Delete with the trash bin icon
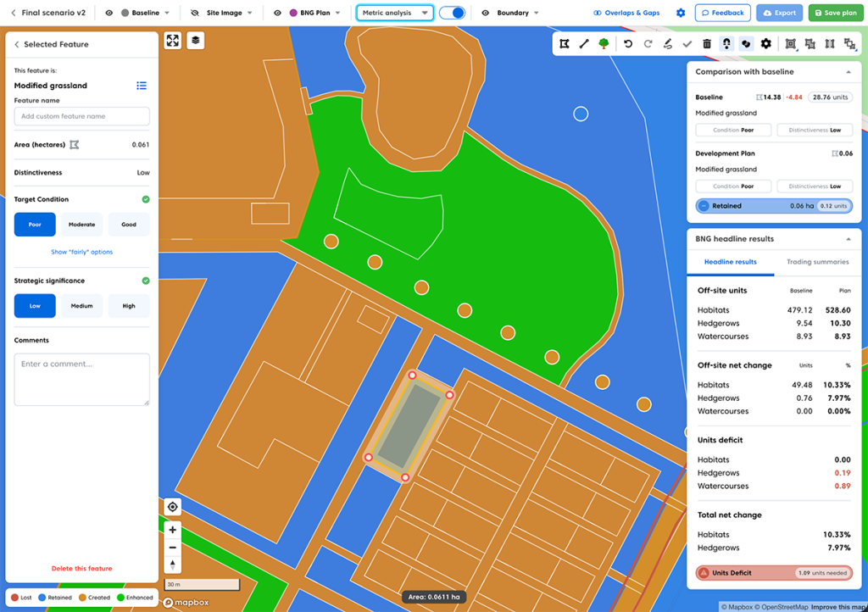This screenshot has width=868, height=612. click(x=707, y=44)
